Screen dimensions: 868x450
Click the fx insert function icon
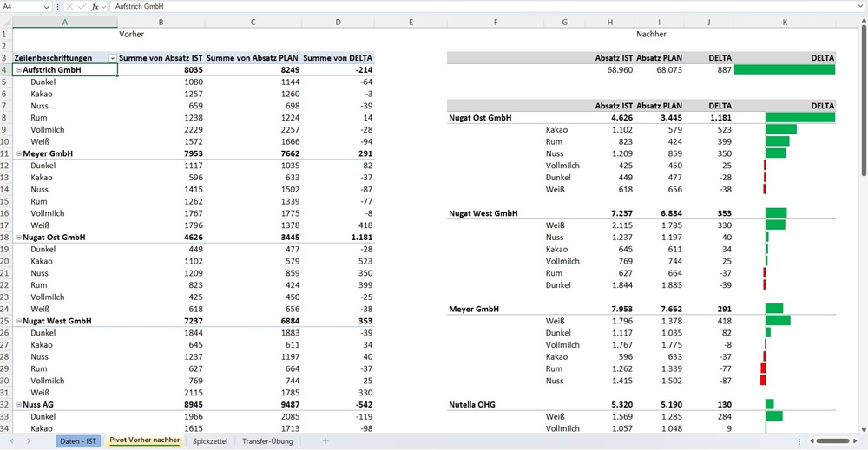[x=95, y=7]
